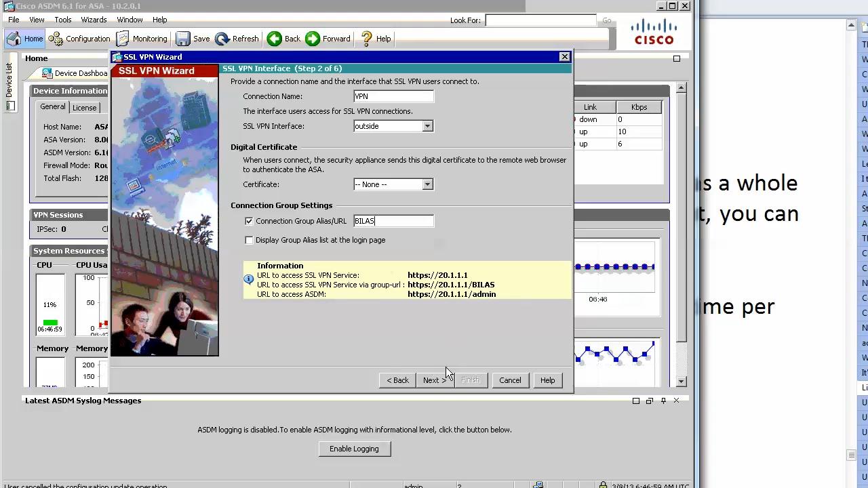This screenshot has width=868, height=488.
Task: Click the Connection Name field
Action: click(393, 96)
